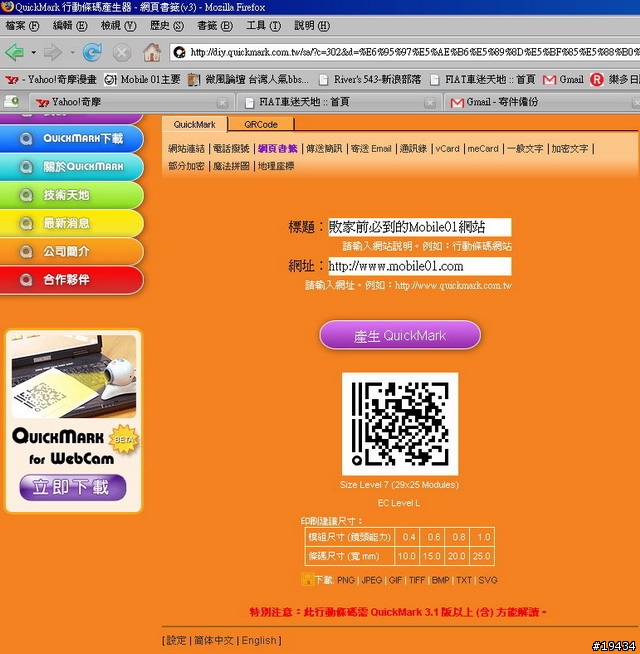Switch to the Yahoo!奇摩 tab

point(129,102)
